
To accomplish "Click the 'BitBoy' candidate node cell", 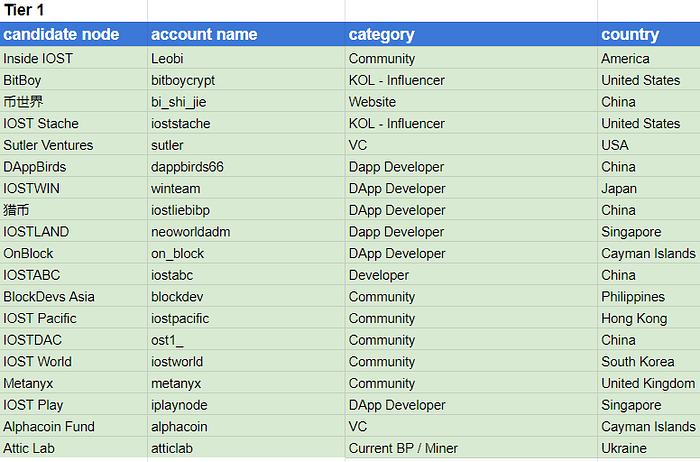I will (74, 80).
